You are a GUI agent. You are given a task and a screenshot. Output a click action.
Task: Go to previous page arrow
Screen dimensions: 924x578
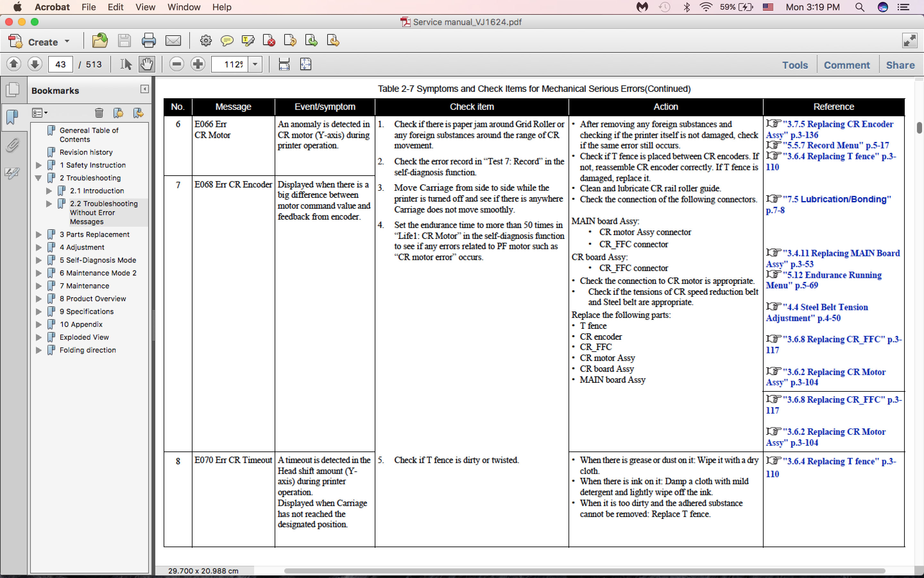pos(14,64)
